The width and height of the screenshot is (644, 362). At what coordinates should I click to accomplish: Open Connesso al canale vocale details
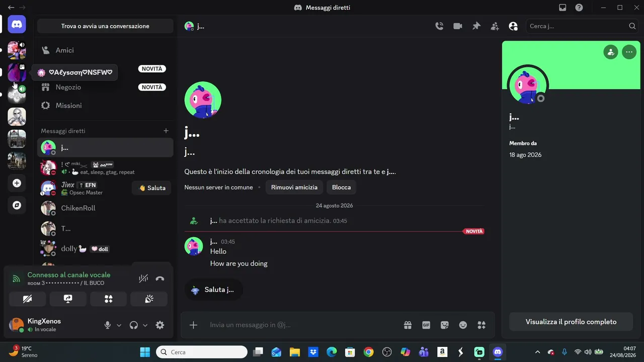[69, 275]
